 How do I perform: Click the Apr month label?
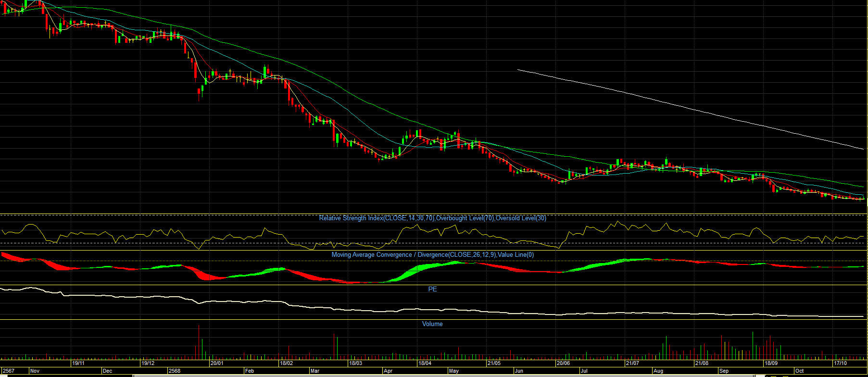(388, 371)
